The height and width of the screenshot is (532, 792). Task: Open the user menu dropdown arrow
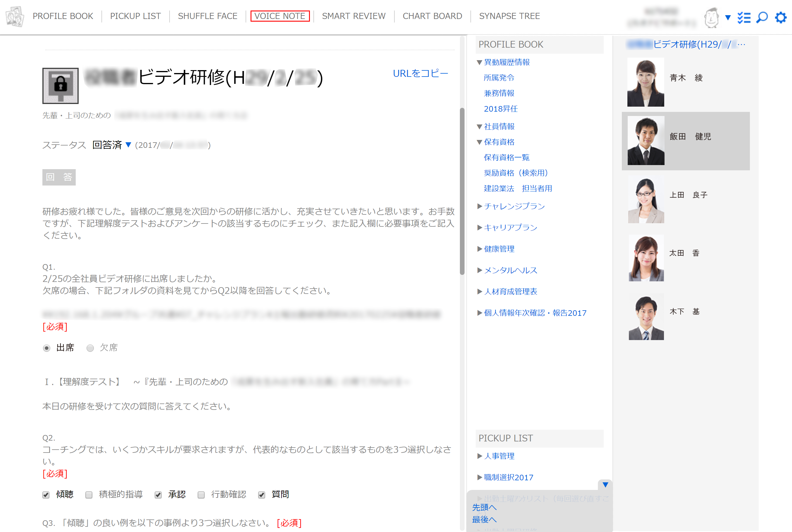tap(727, 17)
